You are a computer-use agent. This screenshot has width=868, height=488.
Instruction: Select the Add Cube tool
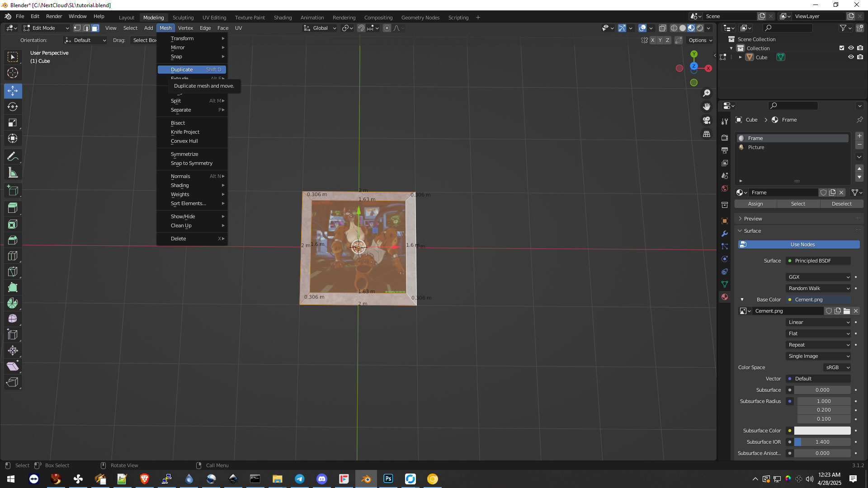pyautogui.click(x=13, y=190)
